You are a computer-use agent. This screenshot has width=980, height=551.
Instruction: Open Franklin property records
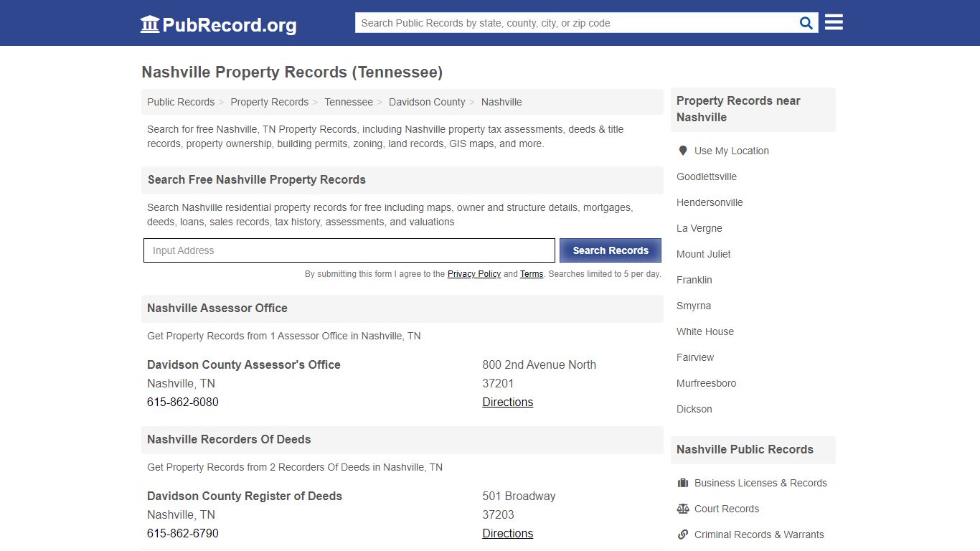(694, 280)
